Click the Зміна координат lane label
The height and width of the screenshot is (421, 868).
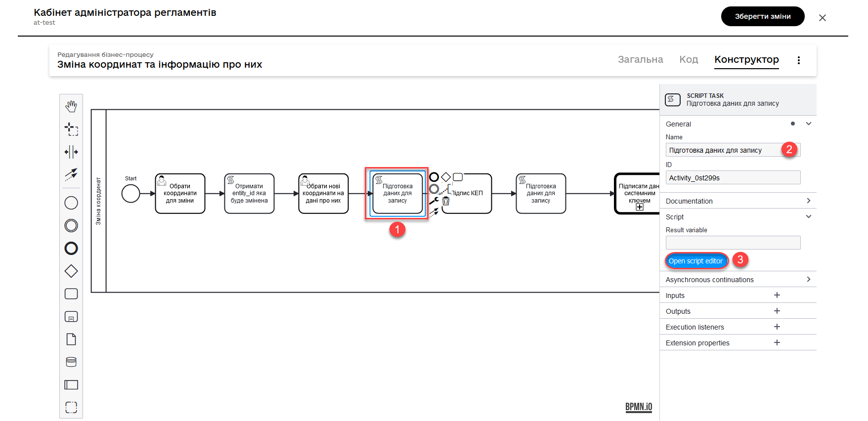tap(98, 201)
